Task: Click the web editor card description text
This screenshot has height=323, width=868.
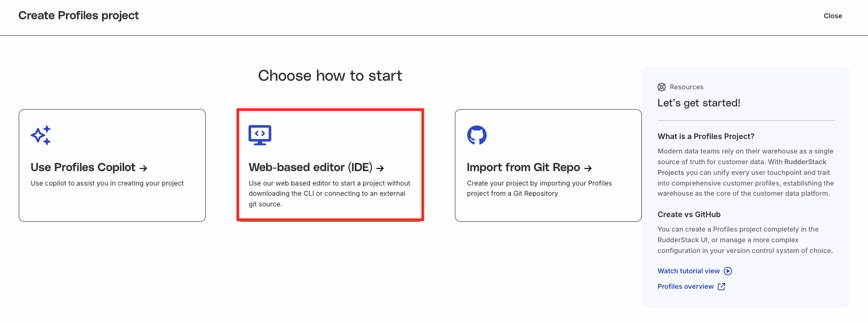Action: [x=329, y=194]
